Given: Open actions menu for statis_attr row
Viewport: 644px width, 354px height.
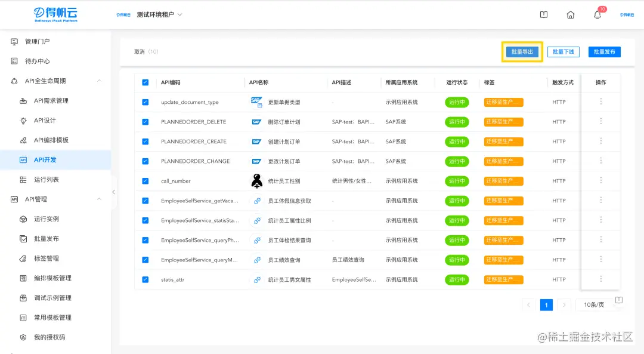Looking at the screenshot, I should click(x=601, y=279).
